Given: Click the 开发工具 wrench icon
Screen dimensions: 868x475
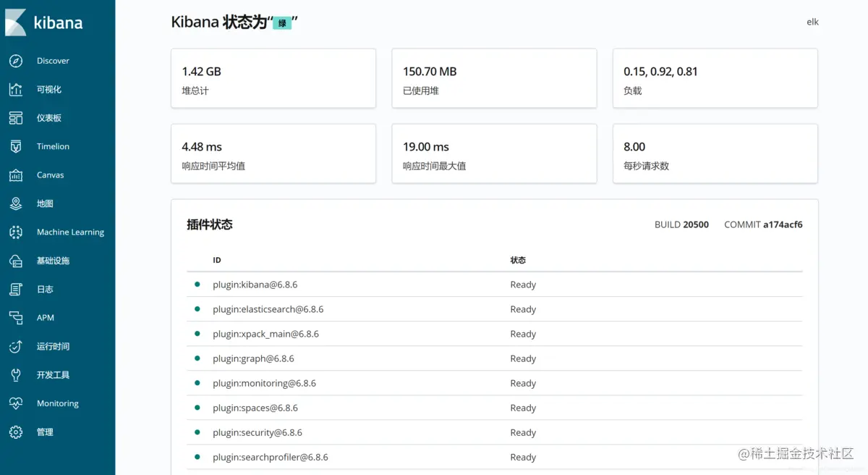Looking at the screenshot, I should tap(16, 375).
